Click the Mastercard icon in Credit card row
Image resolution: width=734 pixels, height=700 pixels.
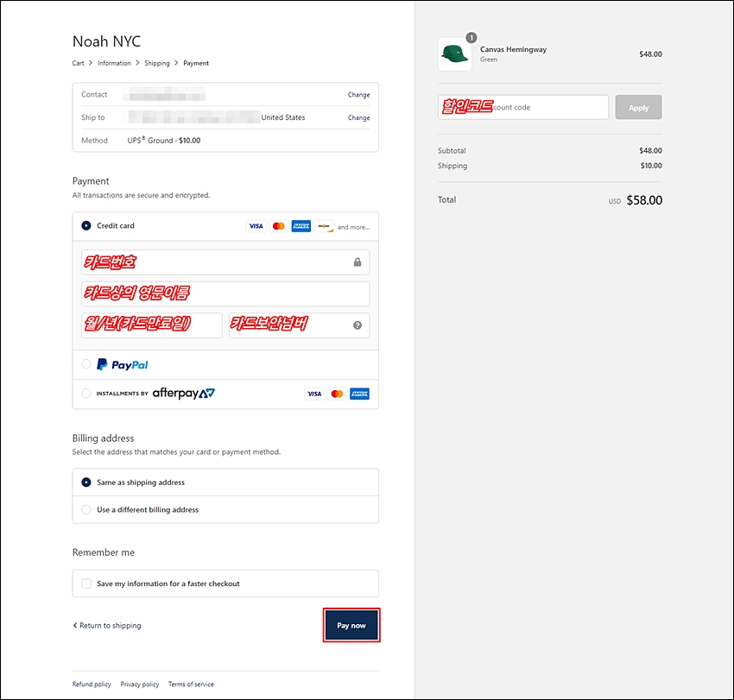279,226
